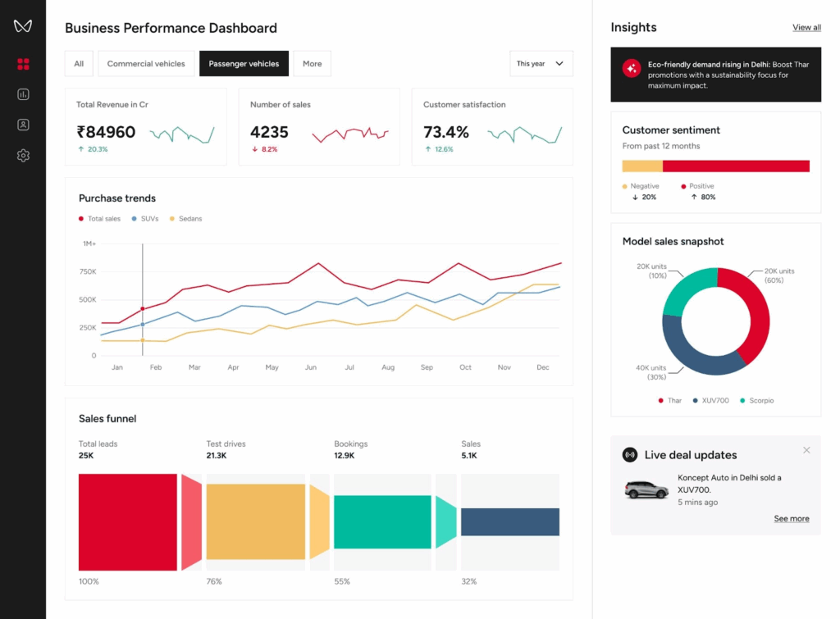Click the broadcast icon next to Live deal updates
Viewport: 840px width, 619px height.
628,455
